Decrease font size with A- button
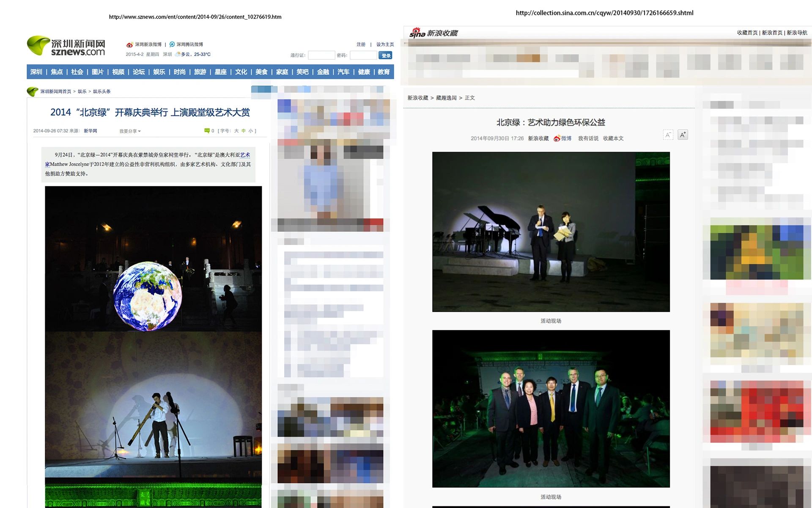This screenshot has height=508, width=812. [x=668, y=135]
